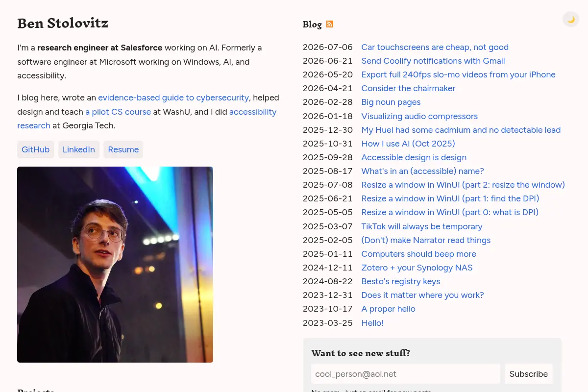This screenshot has width=588, height=392.
Task: Open the Resume button
Action: point(123,149)
